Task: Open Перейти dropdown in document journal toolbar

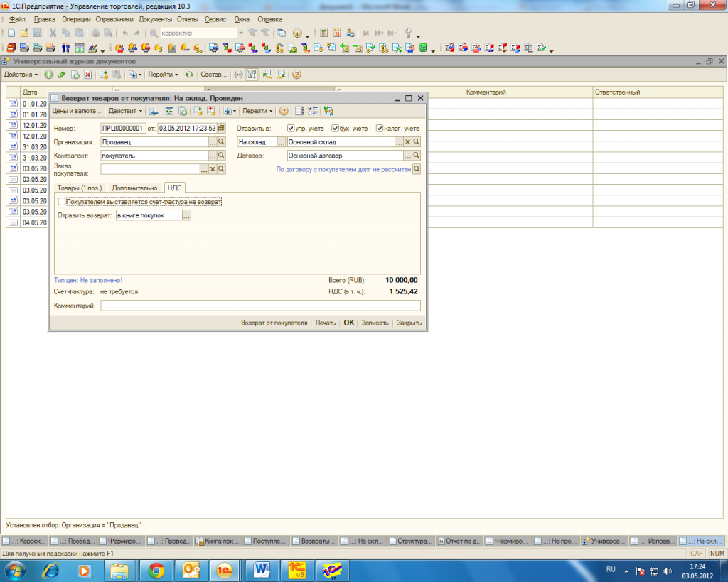Action: (163, 75)
